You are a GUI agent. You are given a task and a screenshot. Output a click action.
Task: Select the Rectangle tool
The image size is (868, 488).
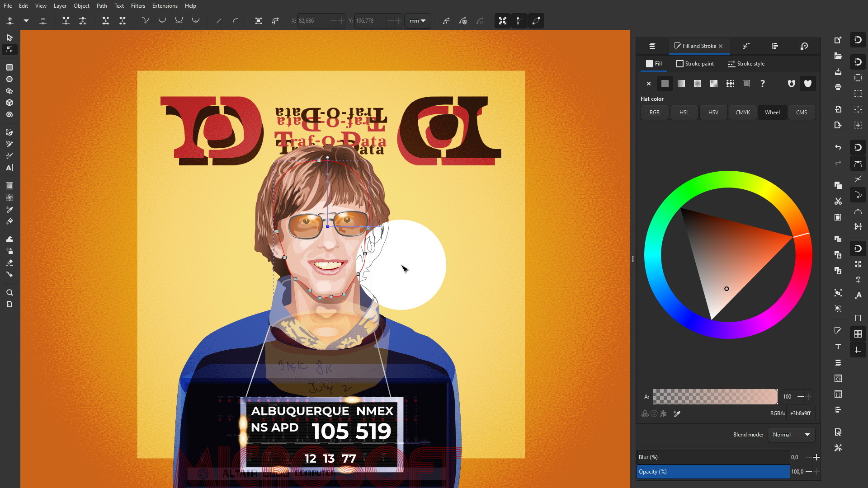click(x=9, y=67)
